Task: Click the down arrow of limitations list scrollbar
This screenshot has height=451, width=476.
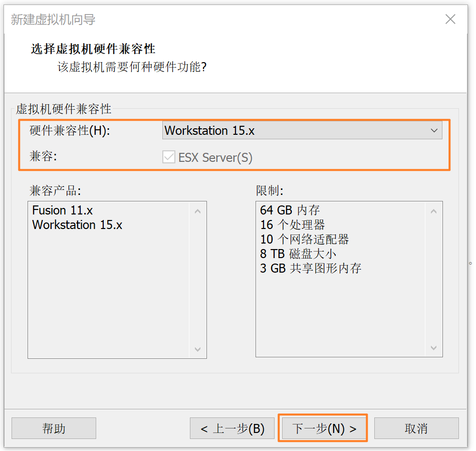Action: click(433, 348)
